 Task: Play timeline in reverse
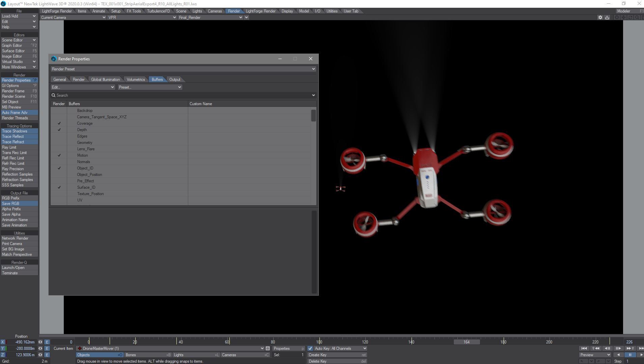[x=618, y=355]
